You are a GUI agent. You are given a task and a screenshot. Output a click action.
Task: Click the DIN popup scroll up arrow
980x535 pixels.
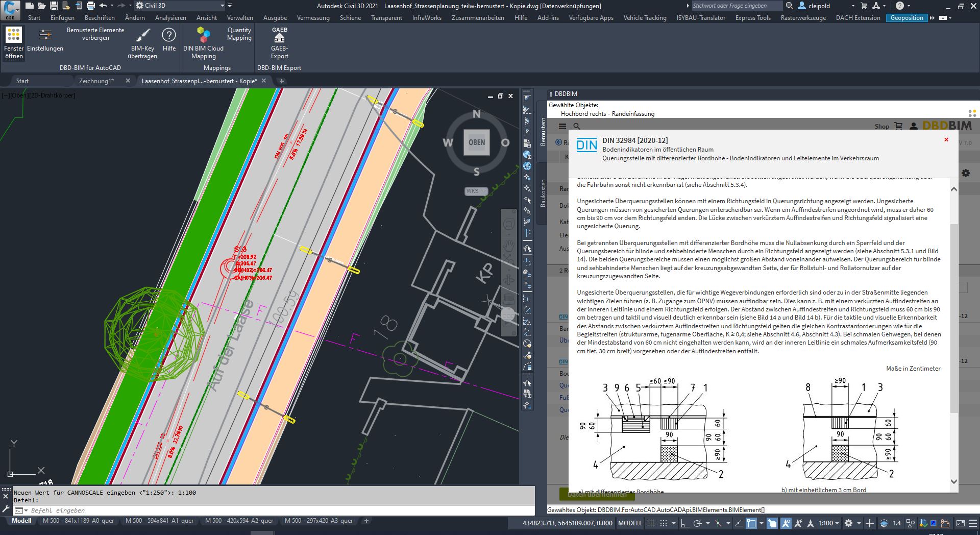(x=953, y=189)
